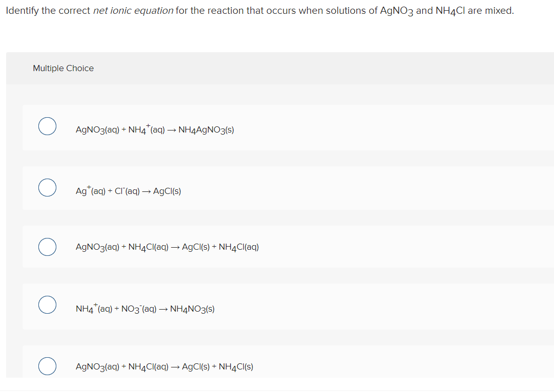This screenshot has height=392, width=554.
Task: Click the Multiple Choice header label
Action: (x=63, y=68)
